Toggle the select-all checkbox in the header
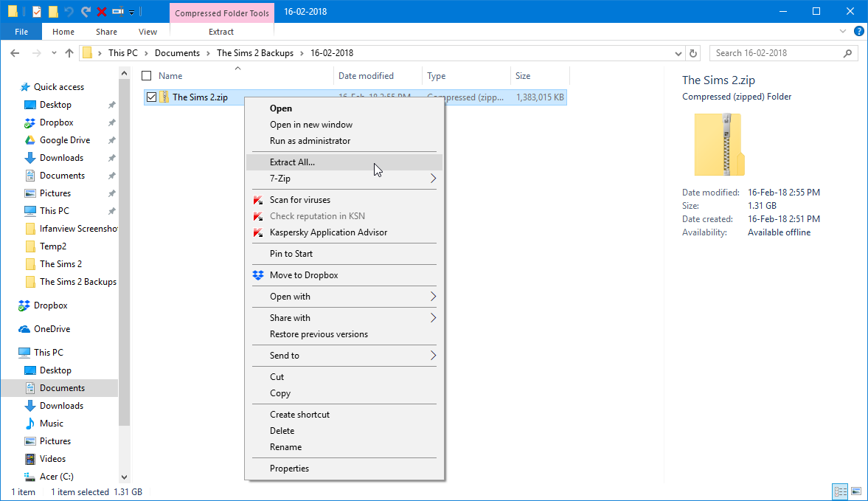The width and height of the screenshot is (868, 501). click(147, 76)
